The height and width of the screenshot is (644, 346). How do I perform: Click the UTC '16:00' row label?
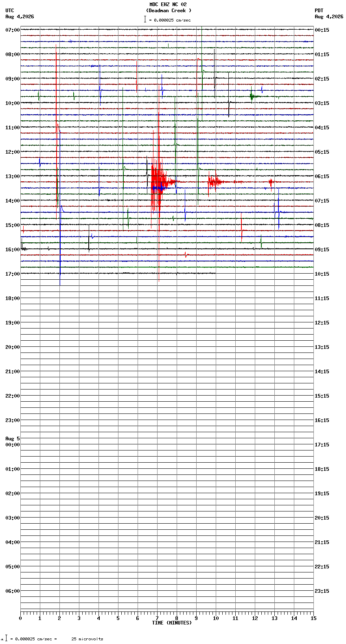coord(13,250)
